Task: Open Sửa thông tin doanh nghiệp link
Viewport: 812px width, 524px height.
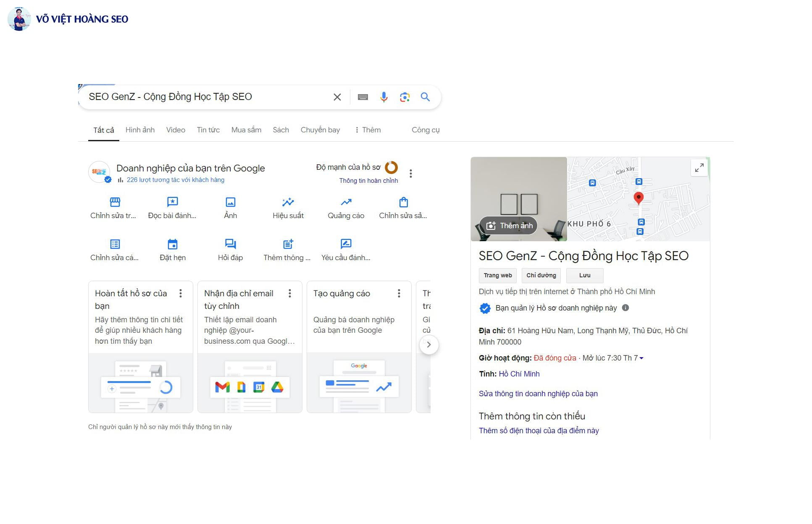Action: (x=538, y=394)
